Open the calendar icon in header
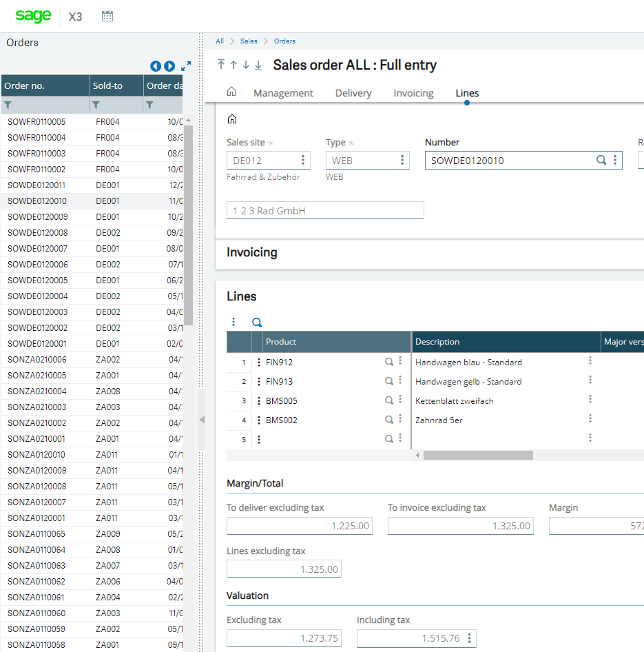This screenshot has width=644, height=652. pos(107,16)
